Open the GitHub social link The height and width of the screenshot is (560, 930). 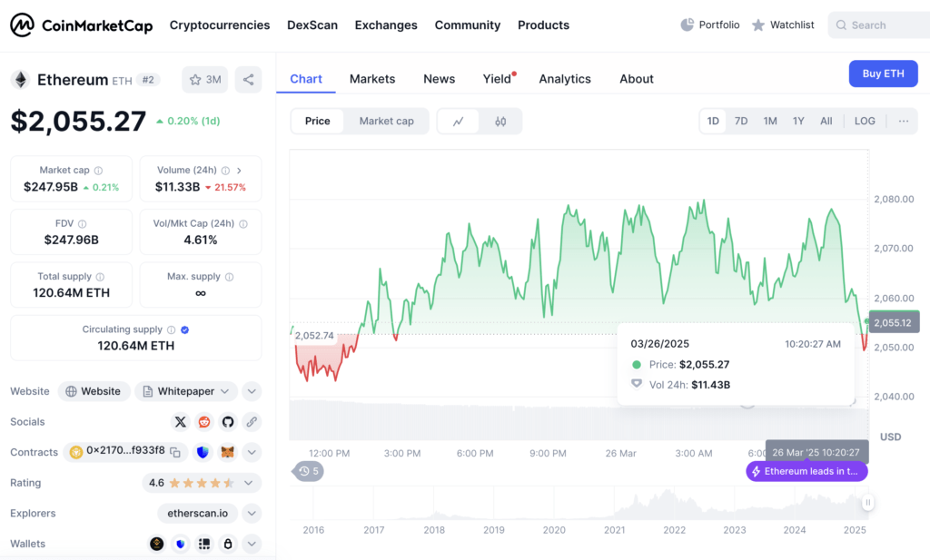point(228,422)
